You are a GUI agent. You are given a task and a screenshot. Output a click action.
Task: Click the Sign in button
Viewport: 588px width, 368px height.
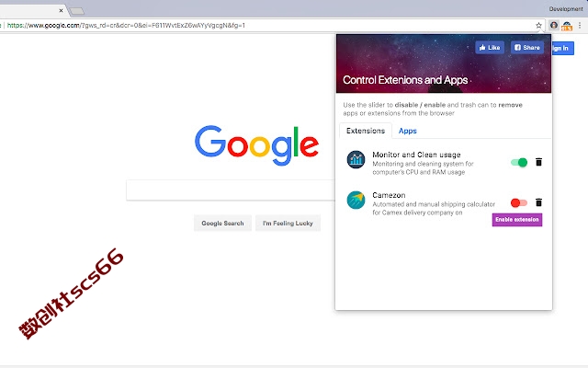(x=562, y=48)
